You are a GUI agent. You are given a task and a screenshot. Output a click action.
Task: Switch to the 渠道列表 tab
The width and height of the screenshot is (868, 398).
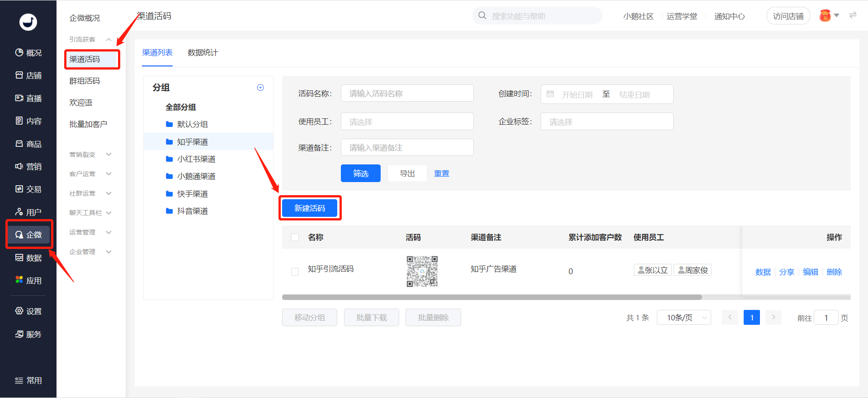pos(157,53)
